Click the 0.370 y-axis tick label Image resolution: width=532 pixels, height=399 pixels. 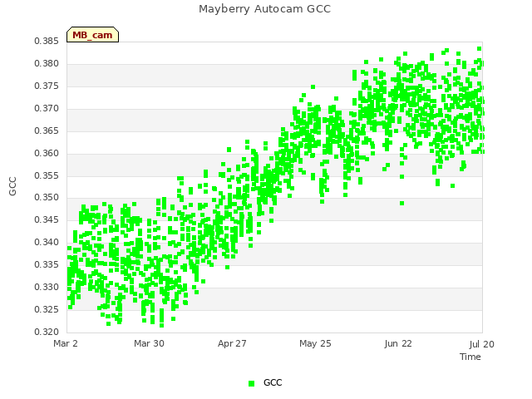[x=47, y=109]
